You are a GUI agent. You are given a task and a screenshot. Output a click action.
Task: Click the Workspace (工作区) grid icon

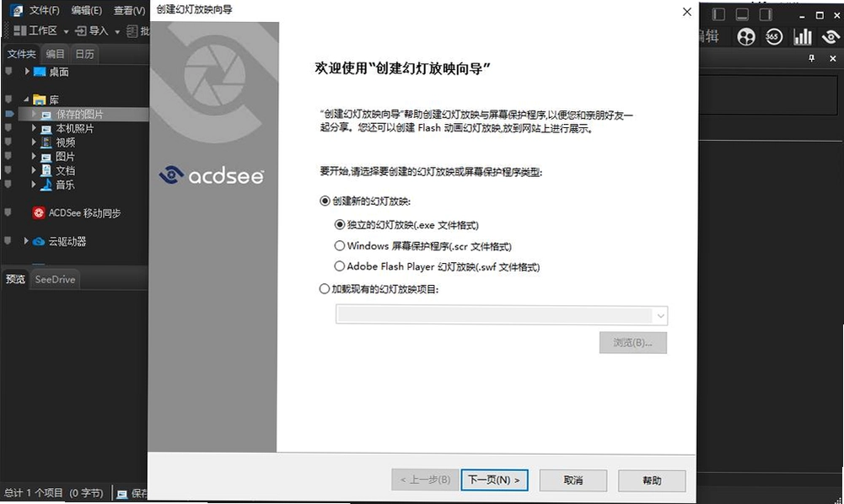(20, 30)
